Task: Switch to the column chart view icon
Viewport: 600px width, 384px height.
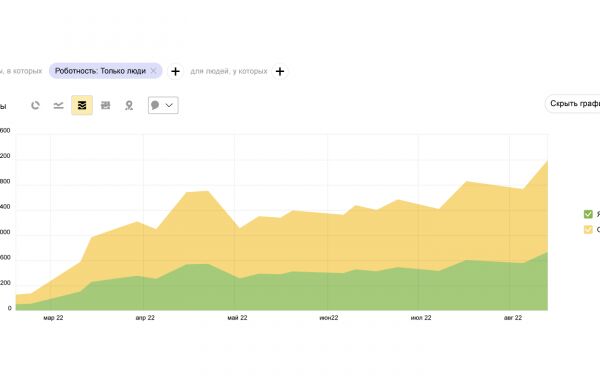Action: pyautogui.click(x=106, y=105)
